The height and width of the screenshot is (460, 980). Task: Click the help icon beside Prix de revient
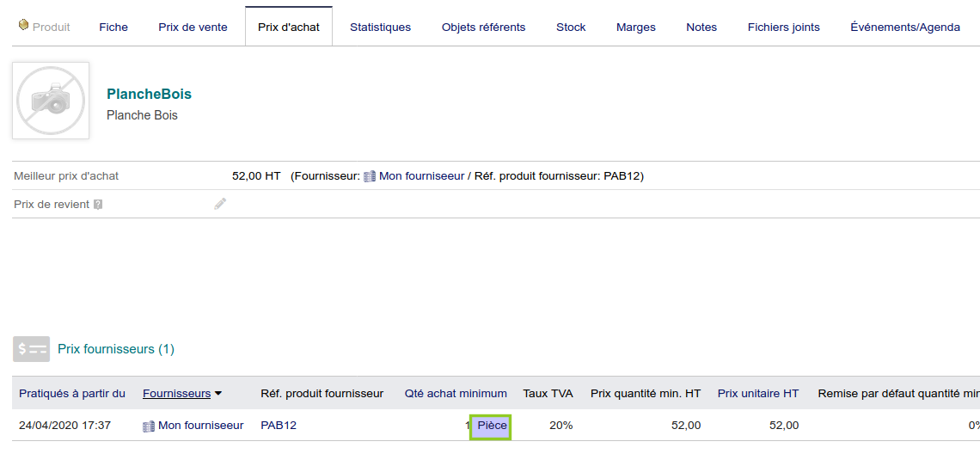(x=98, y=205)
